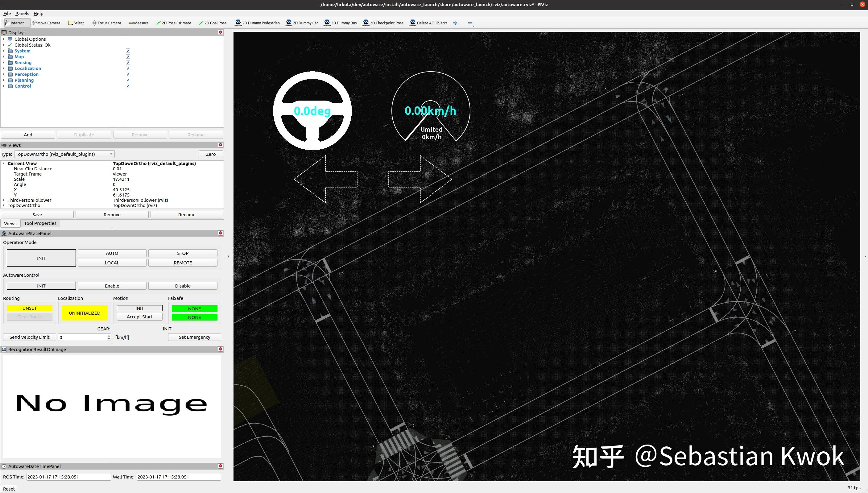868x493 pixels.
Task: Choose the 2D Dummy Pedestrian tool
Action: 257,23
